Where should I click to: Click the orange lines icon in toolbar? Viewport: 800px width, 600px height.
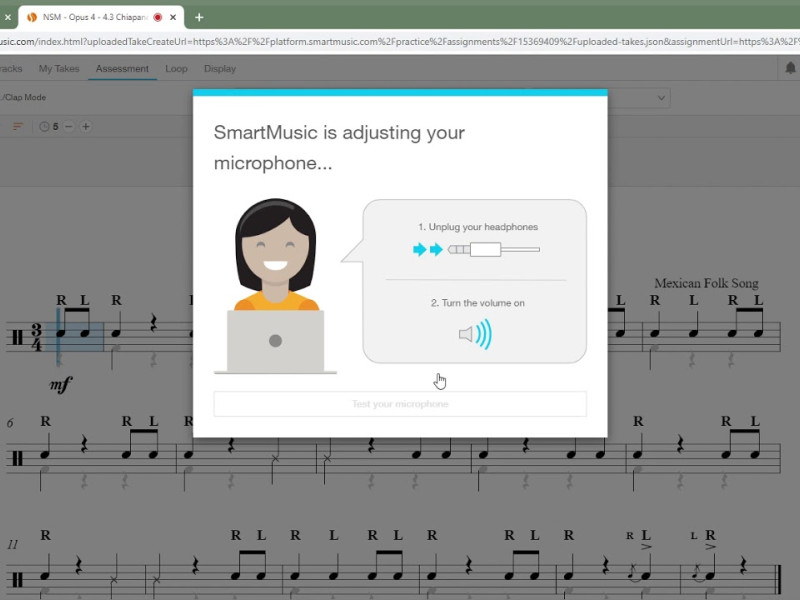18,126
